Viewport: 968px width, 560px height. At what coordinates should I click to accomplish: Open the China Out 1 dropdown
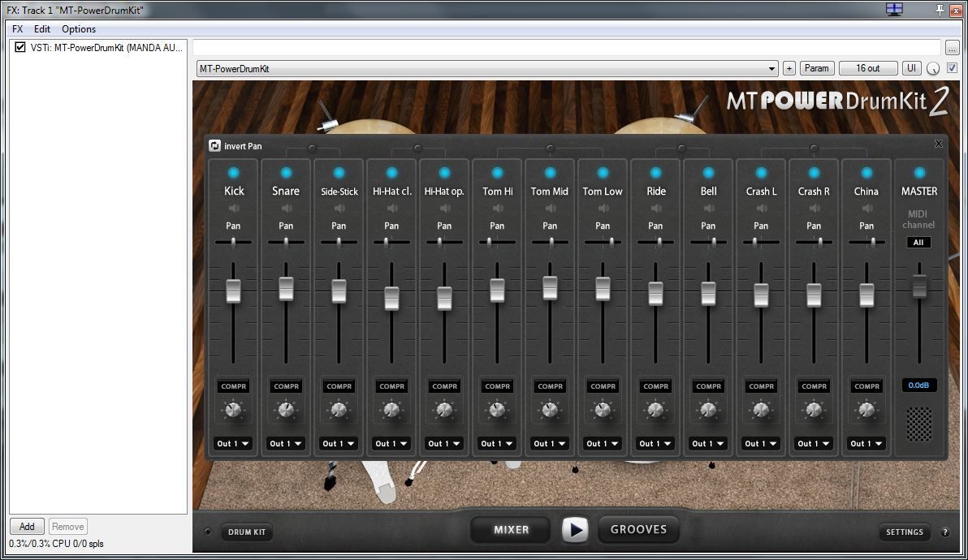pos(866,443)
